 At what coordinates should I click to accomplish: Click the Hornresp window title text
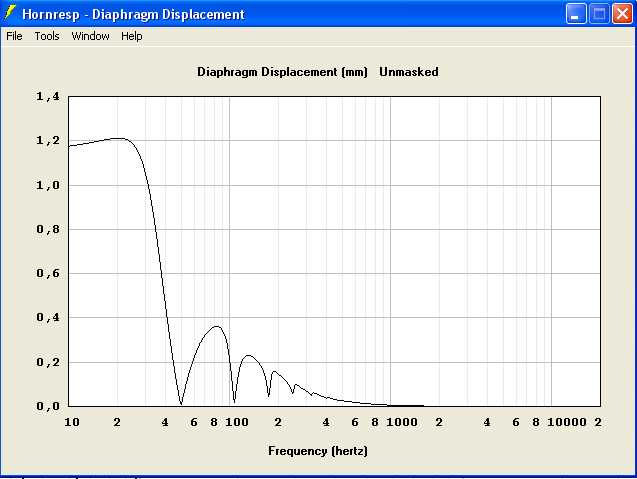tap(133, 14)
